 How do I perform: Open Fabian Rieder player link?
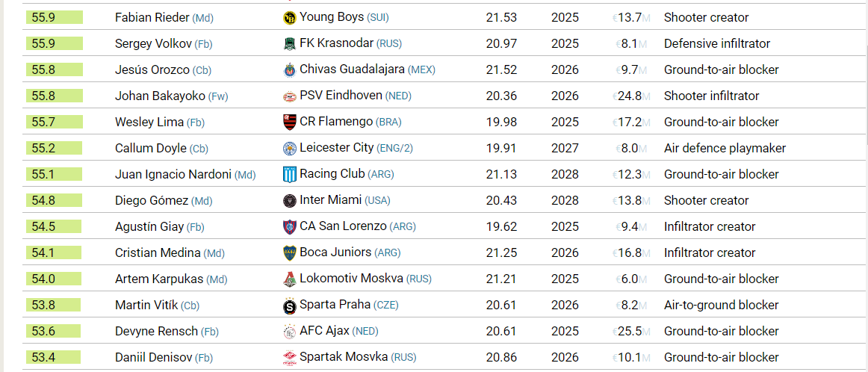(152, 18)
